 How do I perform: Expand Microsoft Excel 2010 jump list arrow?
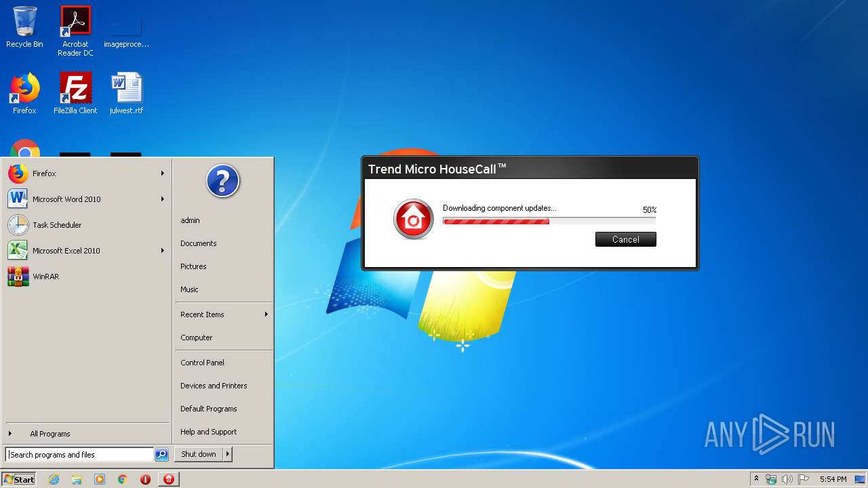click(x=163, y=251)
